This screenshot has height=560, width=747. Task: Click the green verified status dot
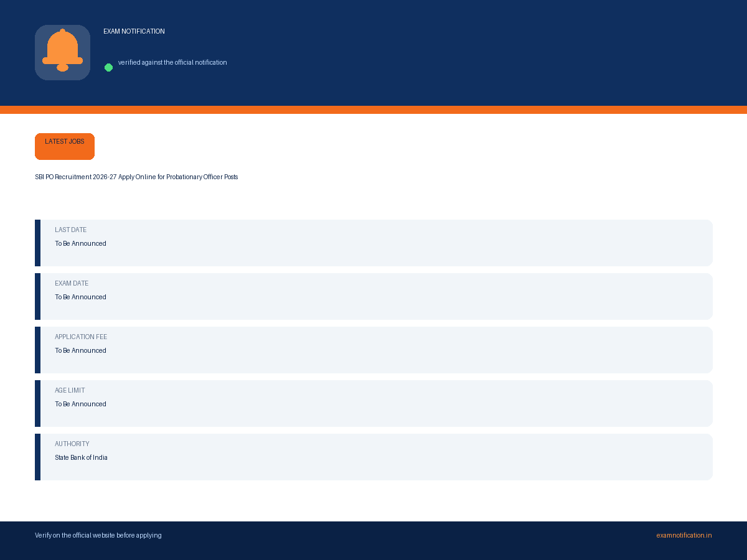pos(108,67)
